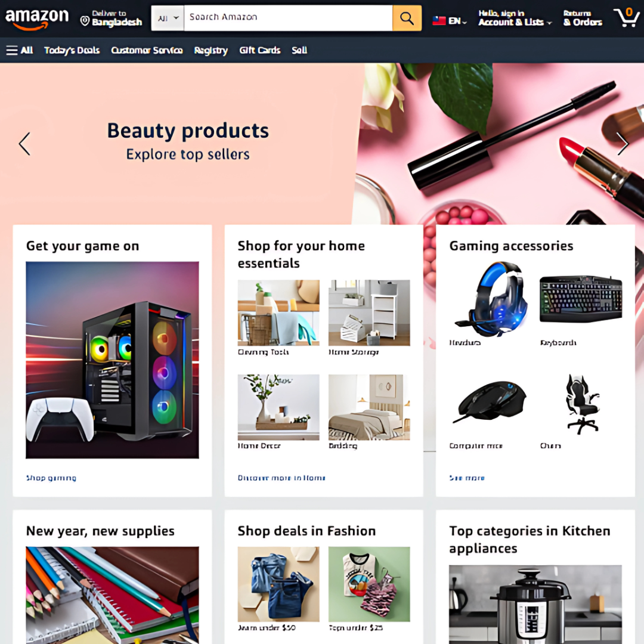Select the gaming headset thumbnail

point(490,299)
